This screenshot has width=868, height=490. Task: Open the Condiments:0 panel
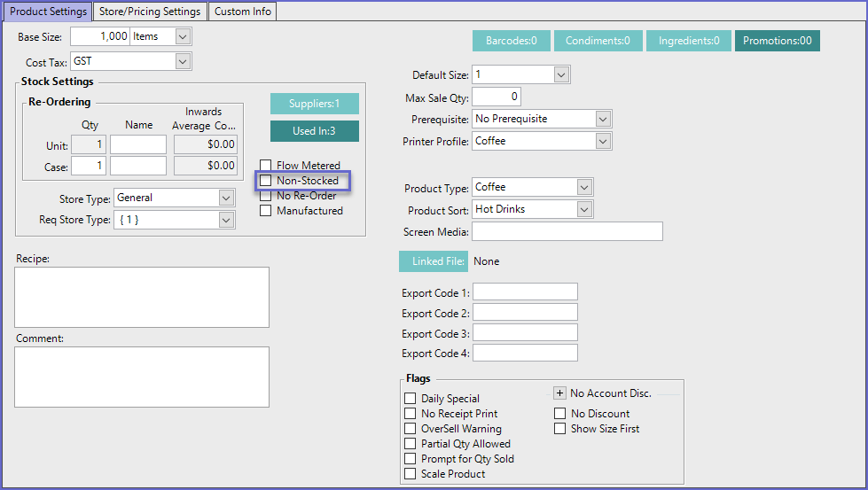click(x=598, y=41)
